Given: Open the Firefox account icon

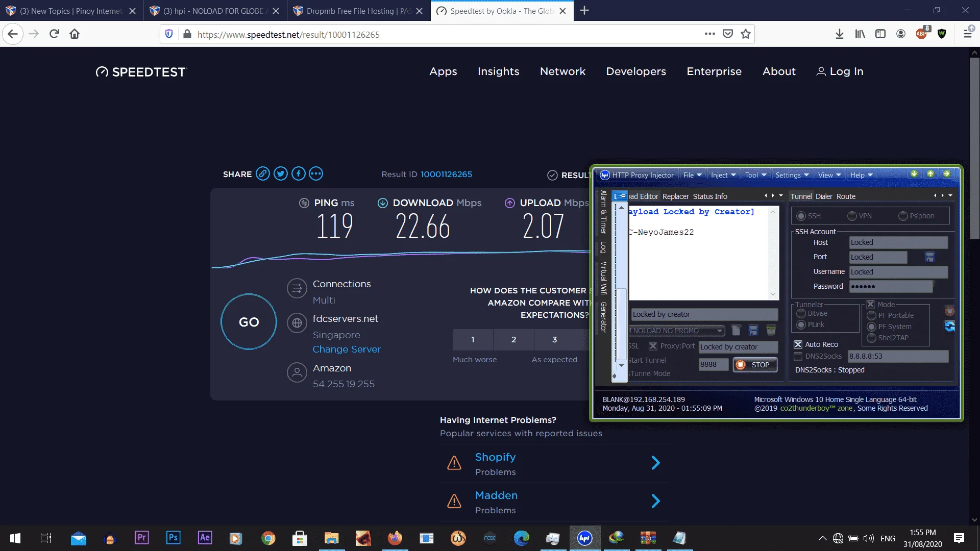Looking at the screenshot, I should tap(901, 34).
